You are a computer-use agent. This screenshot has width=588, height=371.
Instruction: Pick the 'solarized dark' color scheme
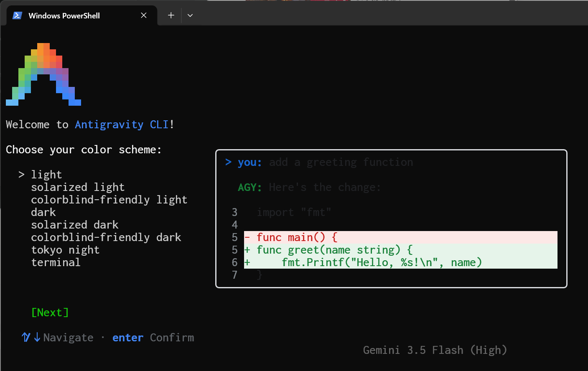click(75, 225)
